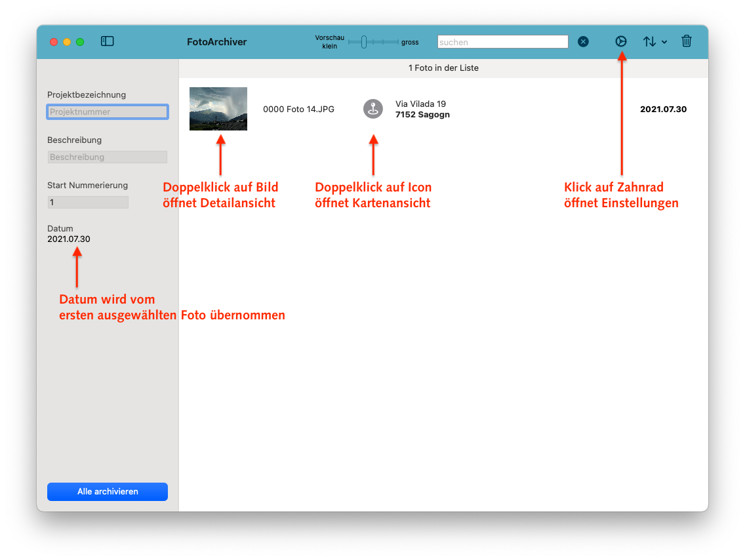Select the file name 0000 Foto 14.JPG

pos(298,110)
